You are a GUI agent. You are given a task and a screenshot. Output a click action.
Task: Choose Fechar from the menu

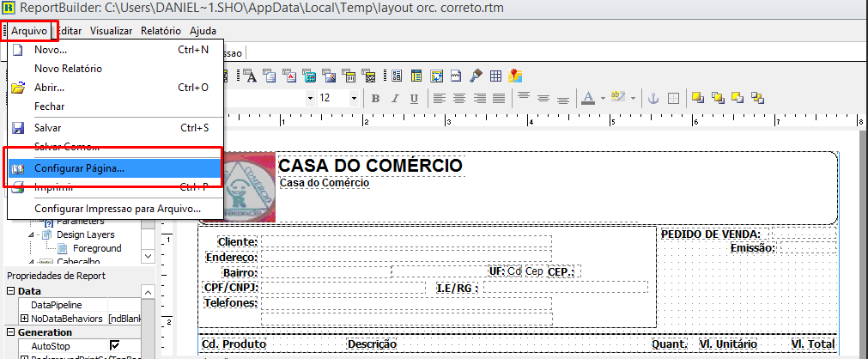[x=116, y=106]
